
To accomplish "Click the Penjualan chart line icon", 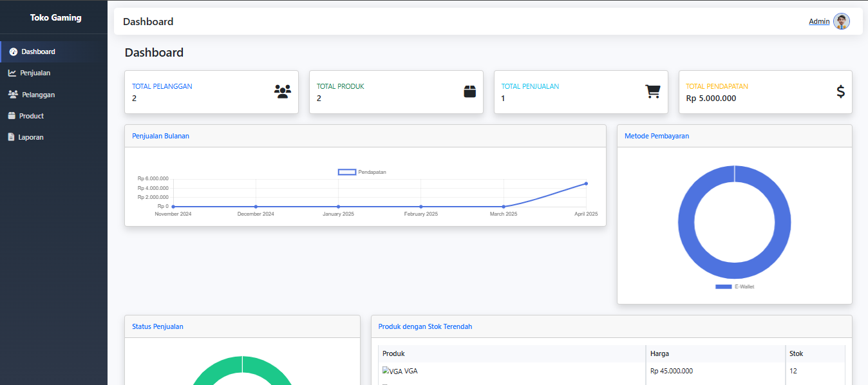I will pos(12,73).
